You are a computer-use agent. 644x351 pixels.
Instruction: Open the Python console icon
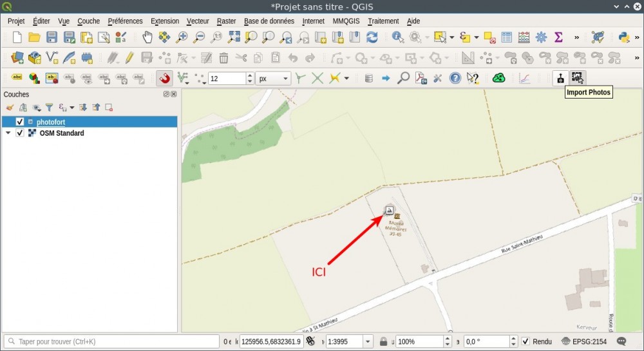pos(624,37)
